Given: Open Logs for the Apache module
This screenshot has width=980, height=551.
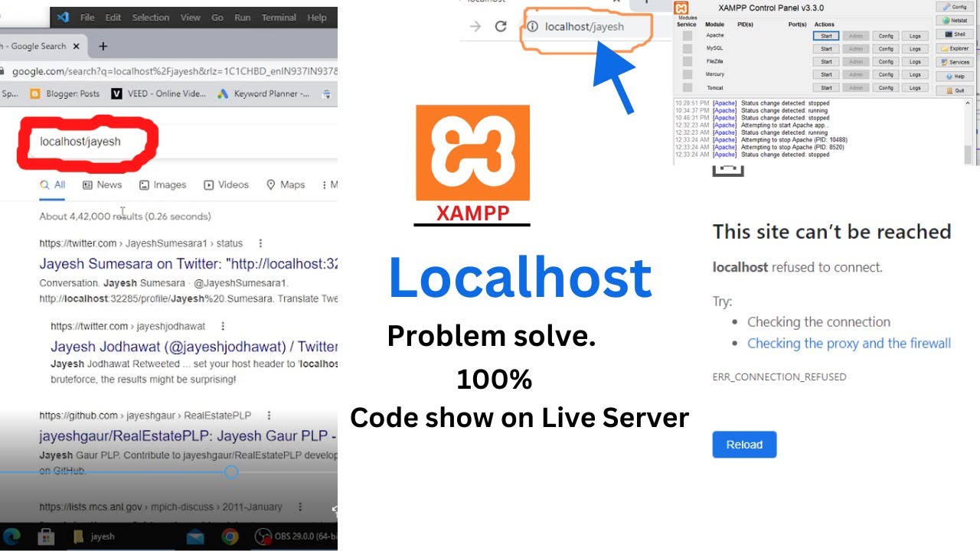Looking at the screenshot, I should point(915,36).
